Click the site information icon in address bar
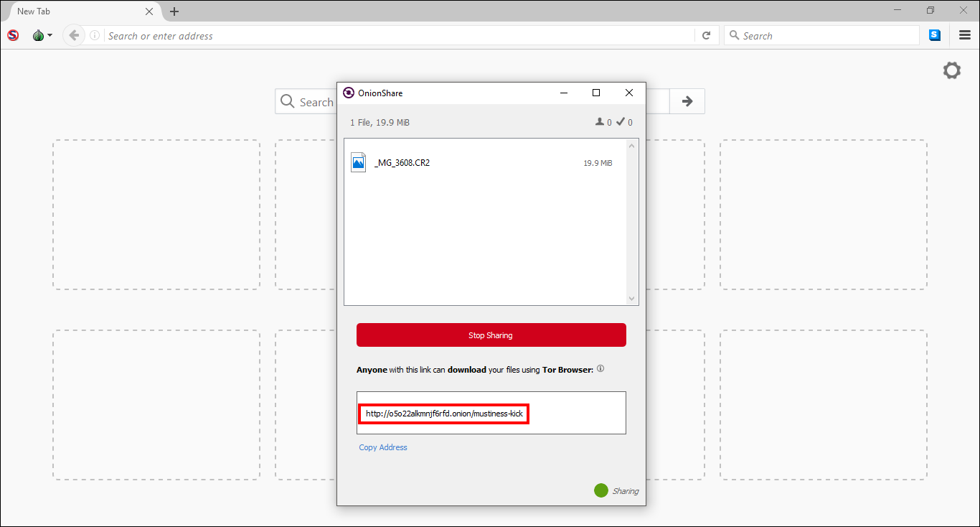Screen dimensions: 980x527 coord(95,35)
